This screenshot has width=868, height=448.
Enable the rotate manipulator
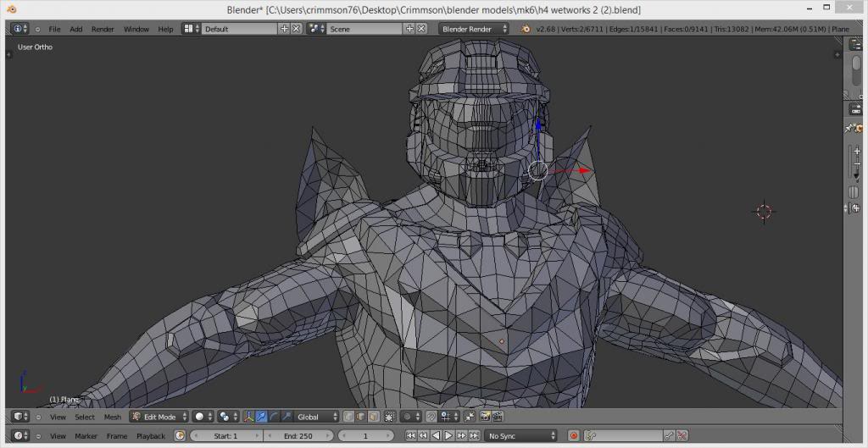pos(274,417)
